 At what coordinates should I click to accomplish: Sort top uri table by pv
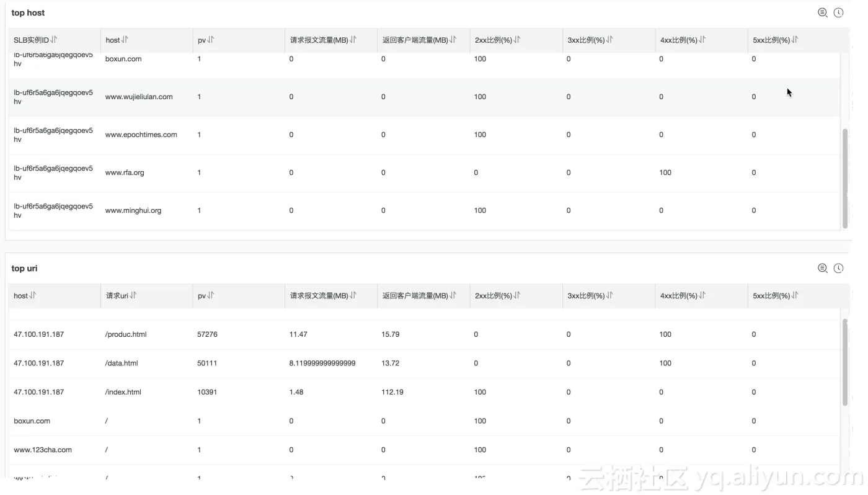click(x=211, y=295)
